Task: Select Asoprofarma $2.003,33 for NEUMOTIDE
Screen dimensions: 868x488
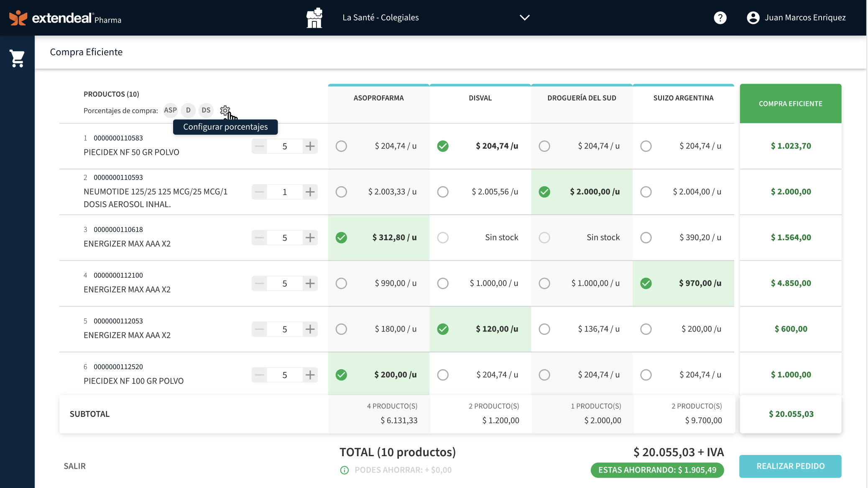Action: pos(341,192)
